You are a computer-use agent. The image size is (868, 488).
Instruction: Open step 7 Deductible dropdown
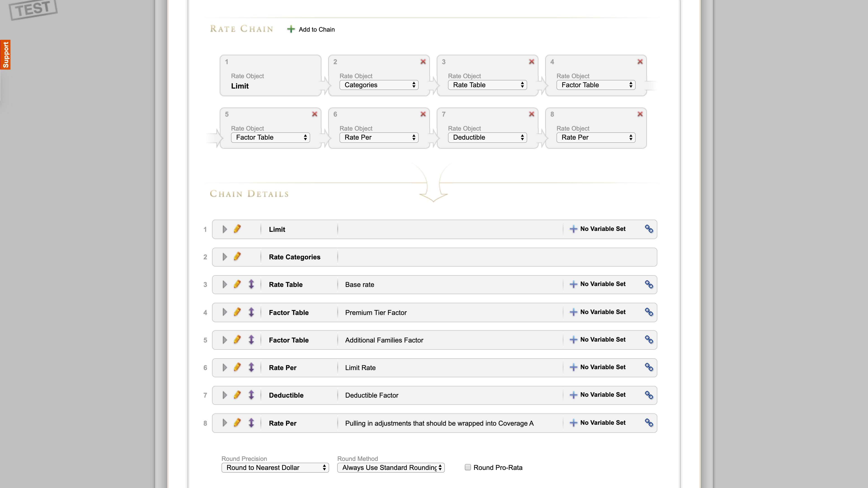[487, 137]
